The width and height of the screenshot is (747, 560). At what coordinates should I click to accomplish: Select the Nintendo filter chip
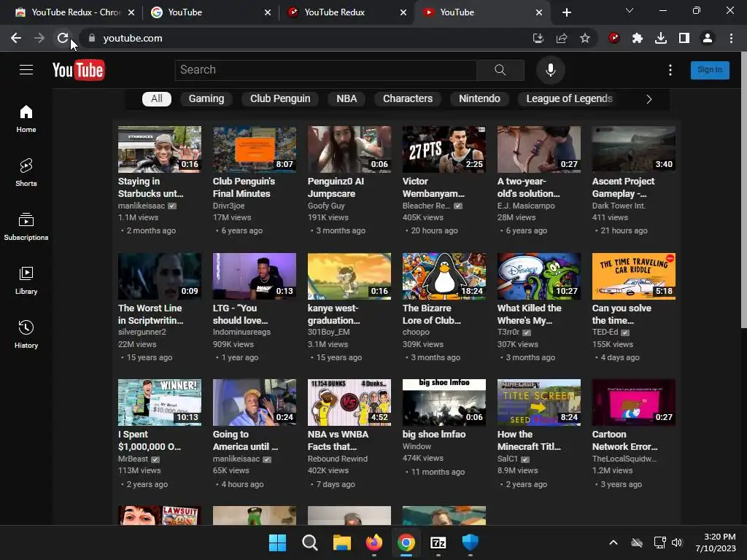pyautogui.click(x=479, y=98)
